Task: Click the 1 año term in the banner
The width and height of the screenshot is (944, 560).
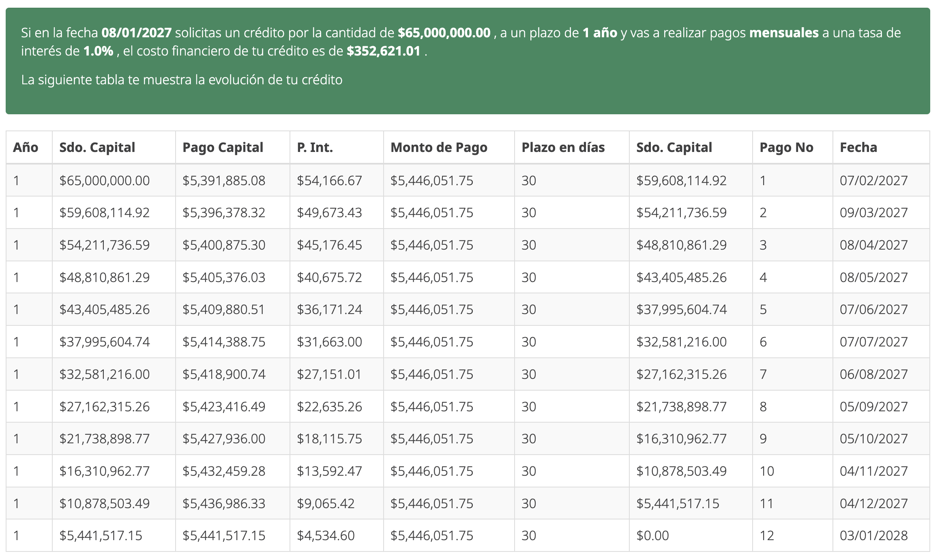Action: [600, 33]
